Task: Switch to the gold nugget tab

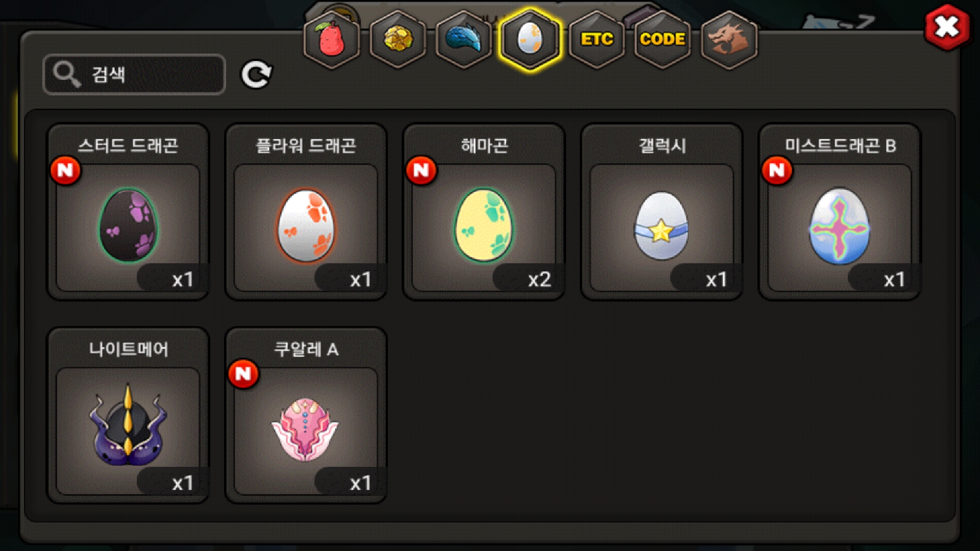Action: pos(398,39)
